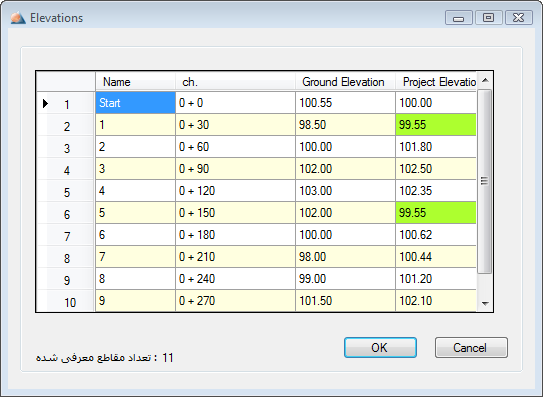Click the Elevations app icon in title bar
The width and height of the screenshot is (543, 397).
point(18,18)
